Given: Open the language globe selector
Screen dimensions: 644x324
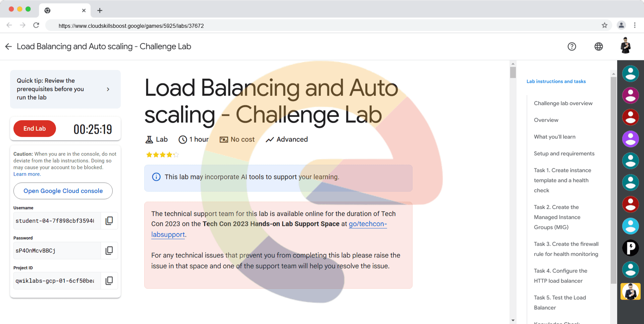Looking at the screenshot, I should 598,47.
